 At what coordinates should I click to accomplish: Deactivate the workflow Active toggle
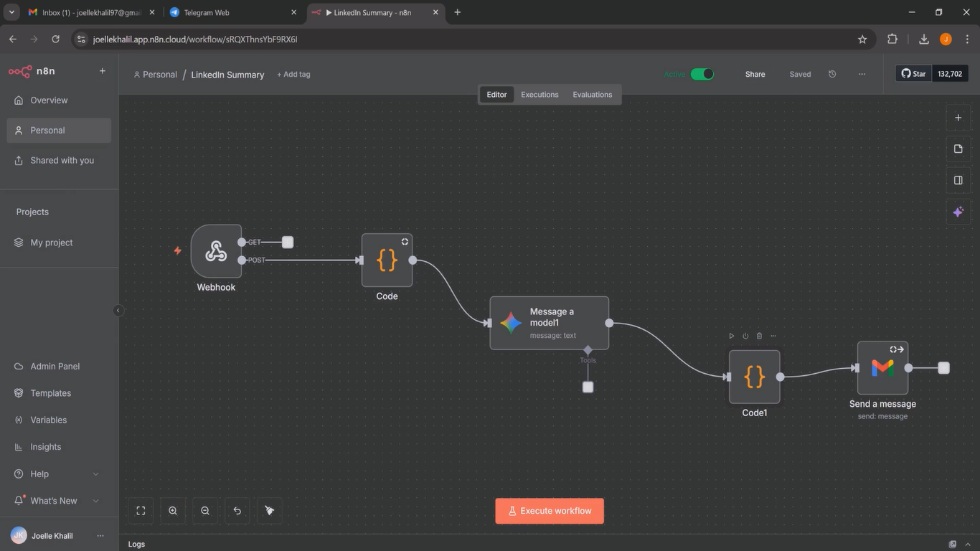tap(702, 74)
